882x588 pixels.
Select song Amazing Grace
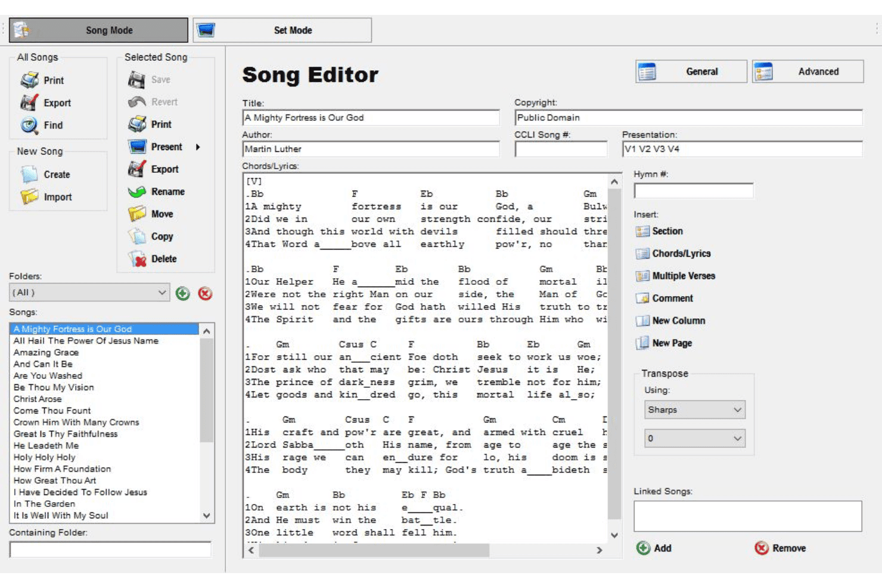(x=46, y=353)
